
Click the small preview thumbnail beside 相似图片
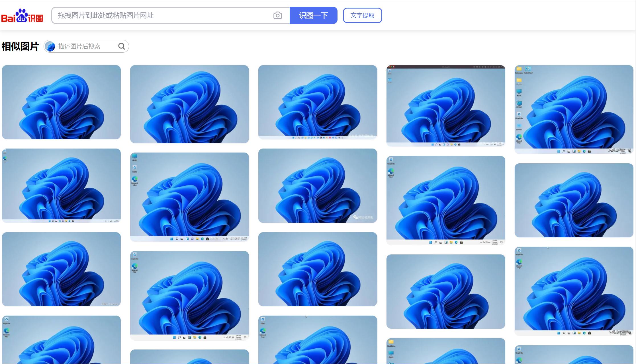50,46
